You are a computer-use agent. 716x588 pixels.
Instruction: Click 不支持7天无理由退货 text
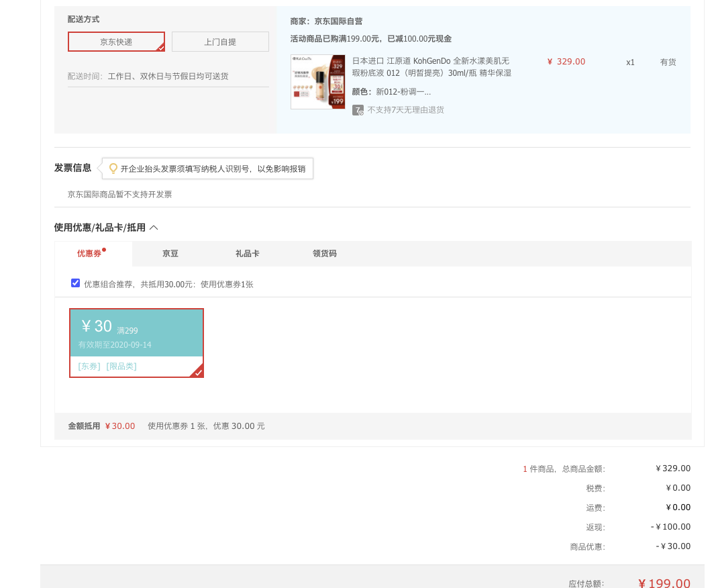click(x=405, y=110)
